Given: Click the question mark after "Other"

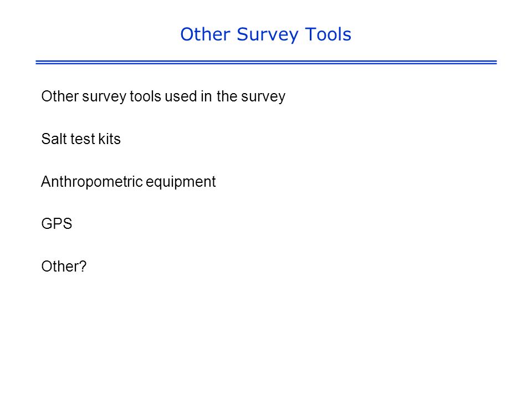Looking at the screenshot, I should coord(83,267).
